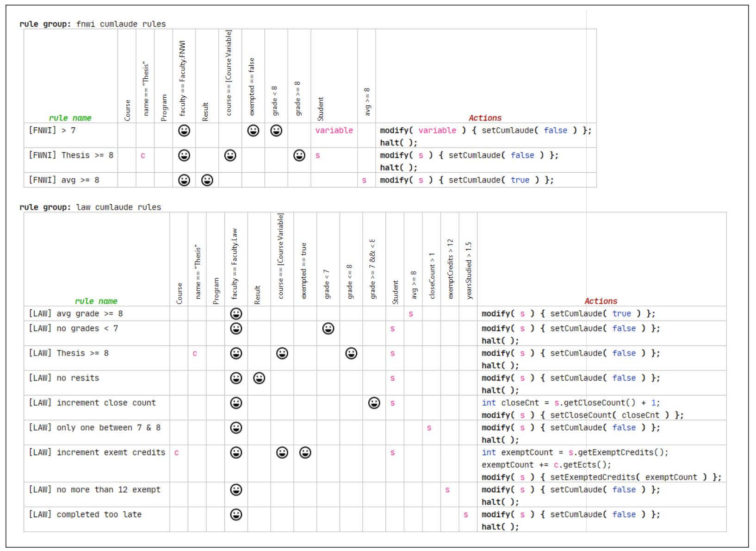Select the smiley under 'exempted == false' for [FNWI] > 7
Image resolution: width=756 pixels, height=551 pixels.
click(253, 130)
